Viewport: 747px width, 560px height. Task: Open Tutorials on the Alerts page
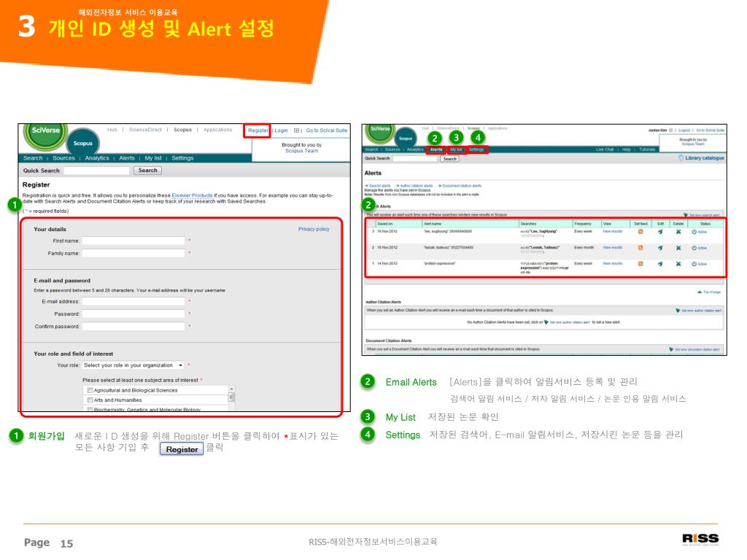647,149
